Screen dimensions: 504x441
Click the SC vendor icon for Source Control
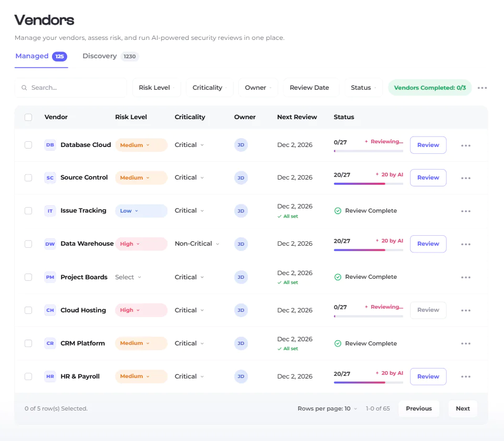coord(50,178)
